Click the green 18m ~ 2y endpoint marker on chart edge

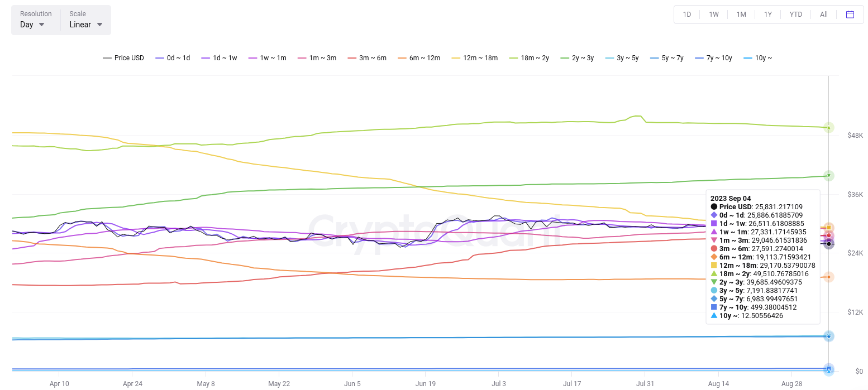tap(828, 127)
